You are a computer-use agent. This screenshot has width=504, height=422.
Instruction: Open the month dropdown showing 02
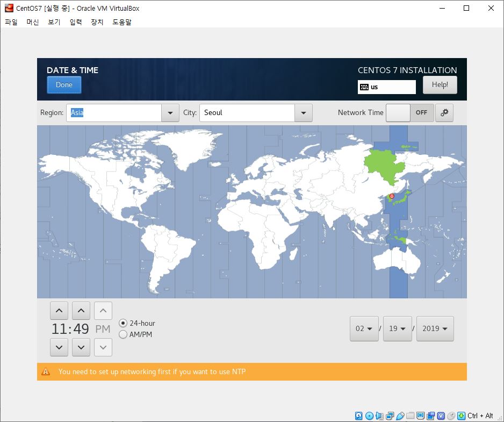tap(364, 328)
